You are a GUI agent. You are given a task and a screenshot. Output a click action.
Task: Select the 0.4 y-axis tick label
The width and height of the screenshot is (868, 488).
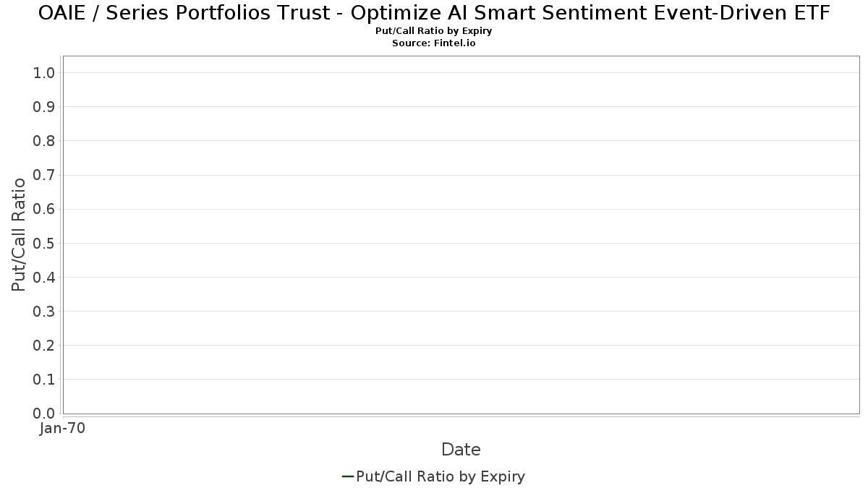(44, 277)
